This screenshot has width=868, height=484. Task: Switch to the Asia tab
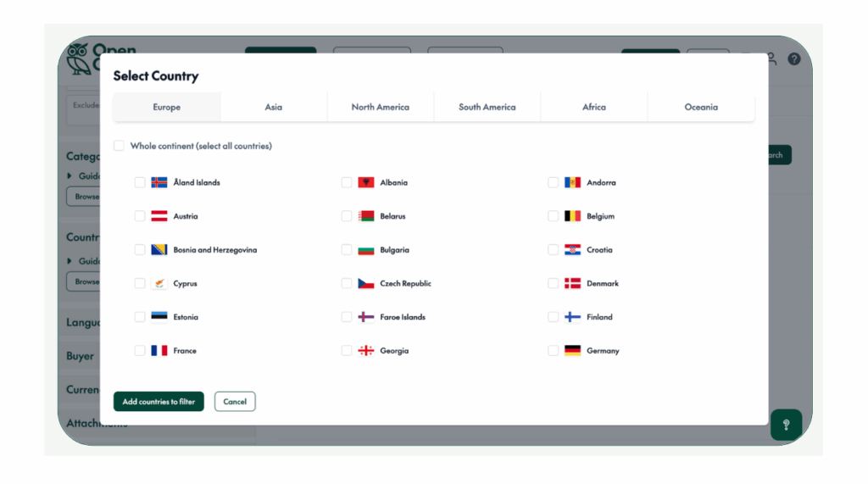[x=273, y=108]
